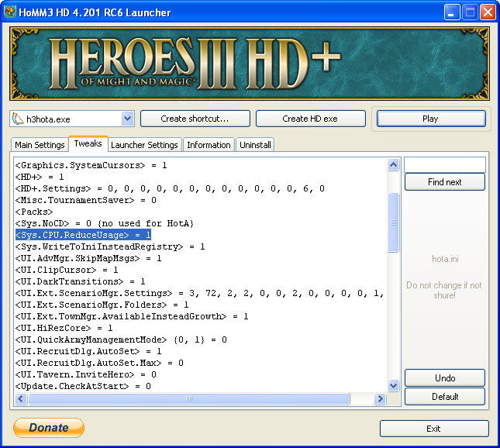
Task: Click the Donate button
Action: tap(49, 428)
